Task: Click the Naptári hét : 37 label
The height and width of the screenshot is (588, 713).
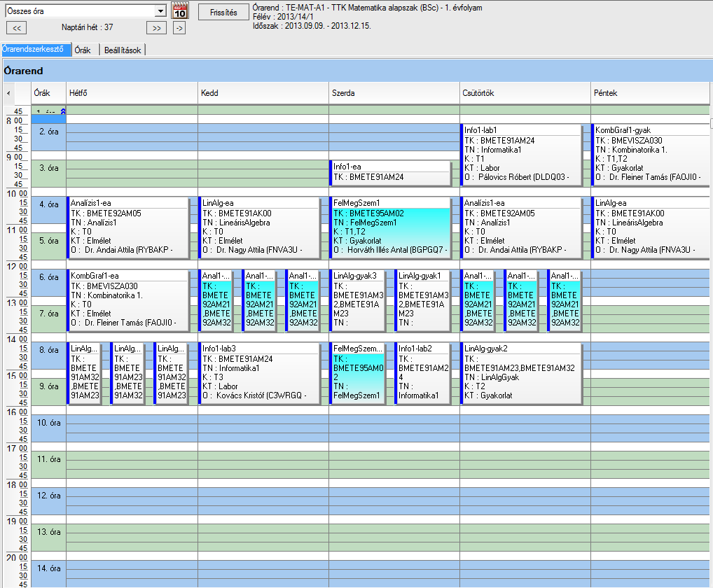Action: pyautogui.click(x=88, y=27)
